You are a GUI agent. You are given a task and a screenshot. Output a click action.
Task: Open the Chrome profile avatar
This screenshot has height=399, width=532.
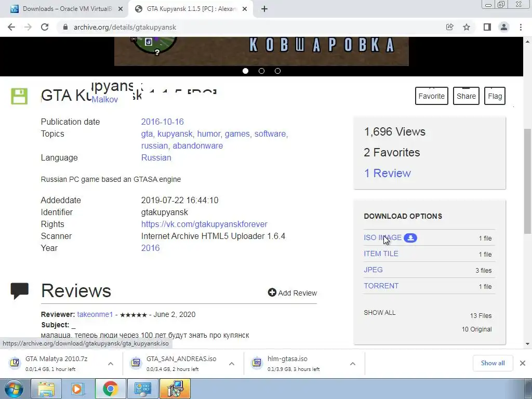[504, 27]
